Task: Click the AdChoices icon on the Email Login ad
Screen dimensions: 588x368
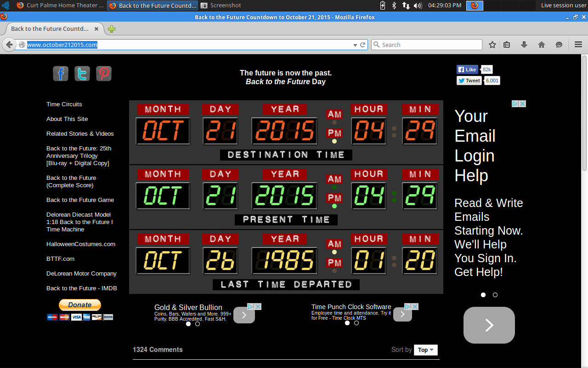Action: click(x=515, y=104)
